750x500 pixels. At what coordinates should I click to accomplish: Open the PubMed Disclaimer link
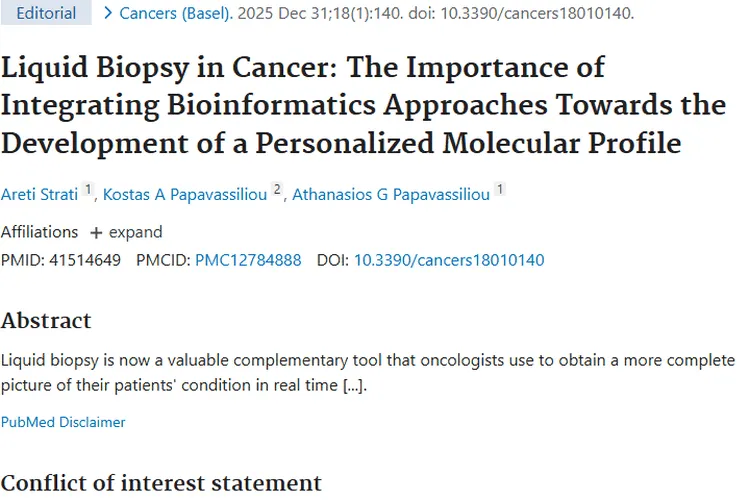63,422
